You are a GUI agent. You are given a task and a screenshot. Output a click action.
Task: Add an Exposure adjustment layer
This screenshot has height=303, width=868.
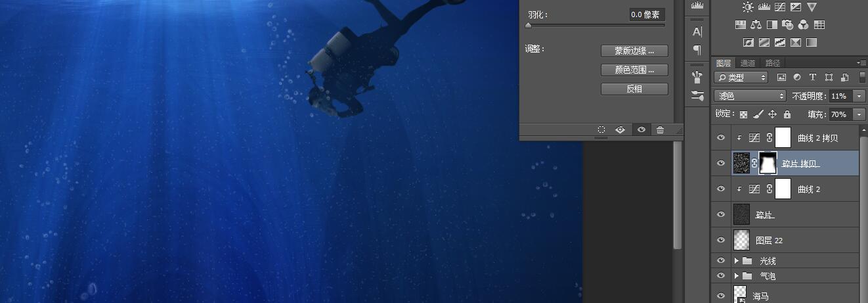(x=796, y=7)
